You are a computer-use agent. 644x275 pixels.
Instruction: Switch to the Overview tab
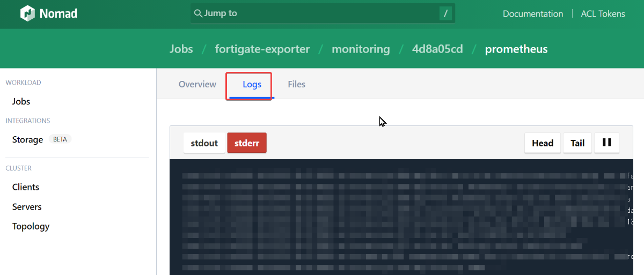tap(197, 84)
